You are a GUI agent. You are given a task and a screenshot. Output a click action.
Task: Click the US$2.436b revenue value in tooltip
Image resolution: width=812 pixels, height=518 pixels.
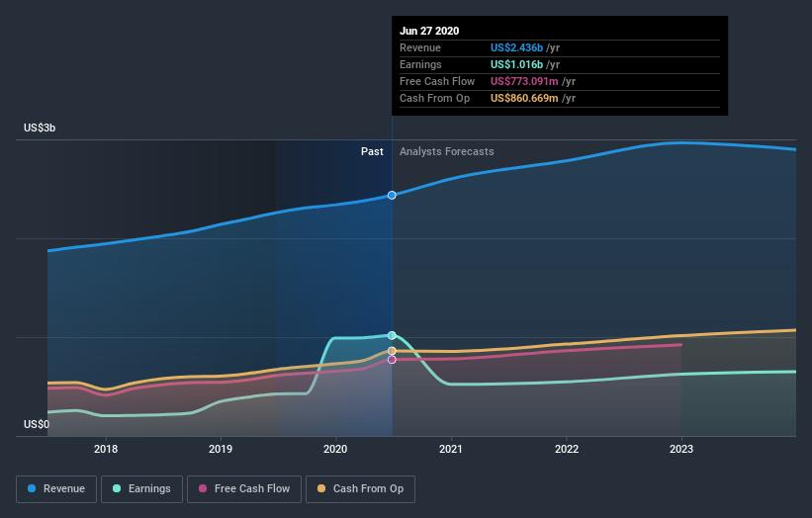point(517,47)
